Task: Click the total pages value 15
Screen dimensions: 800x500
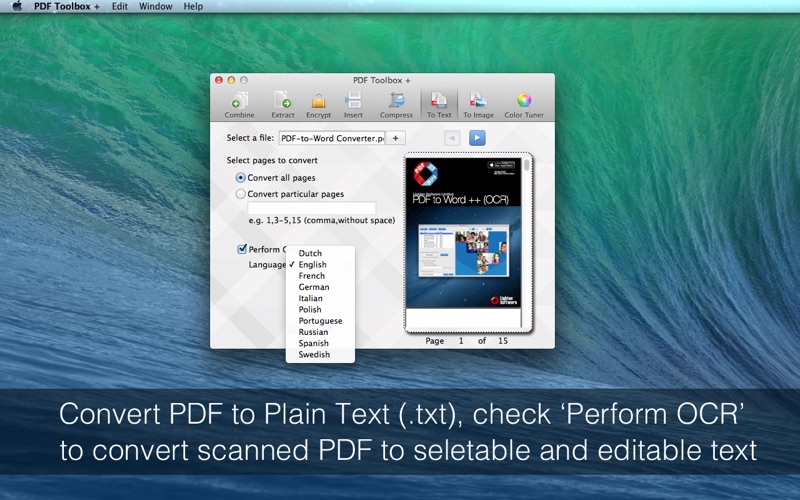Action: pos(503,341)
